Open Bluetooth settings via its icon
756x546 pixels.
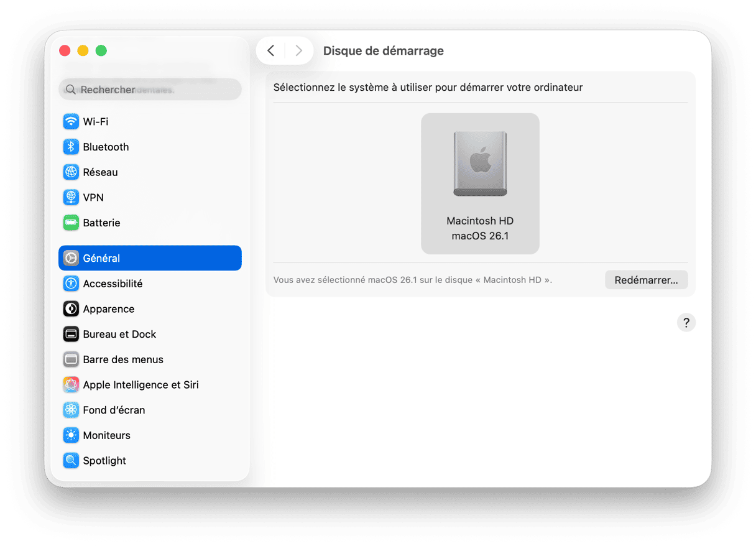point(71,147)
